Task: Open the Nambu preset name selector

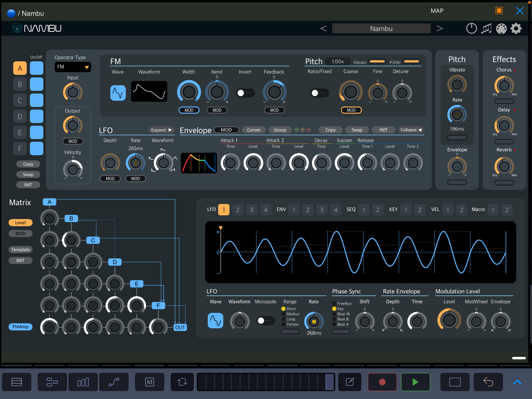Action: tap(381, 29)
